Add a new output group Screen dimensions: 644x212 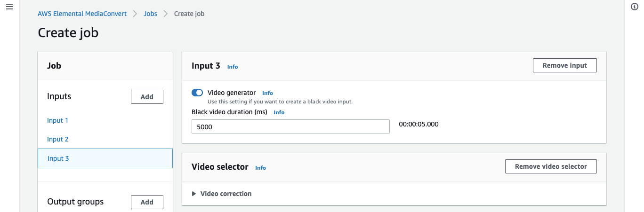147,202
